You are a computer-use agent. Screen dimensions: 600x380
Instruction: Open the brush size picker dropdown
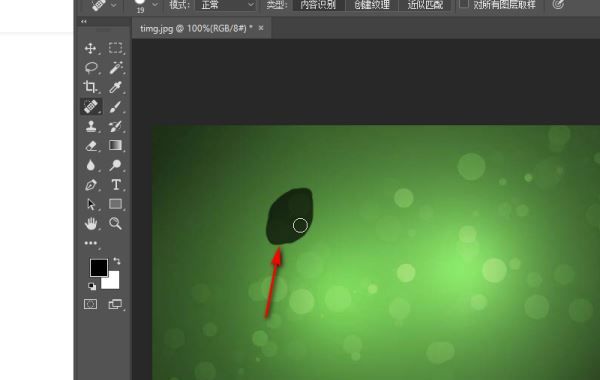click(x=155, y=5)
